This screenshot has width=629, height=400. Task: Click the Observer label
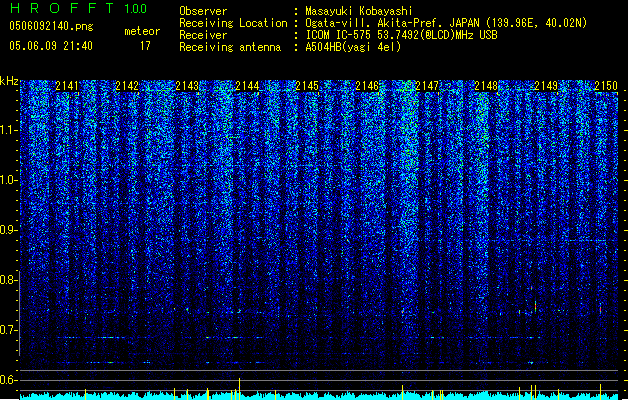[203, 11]
